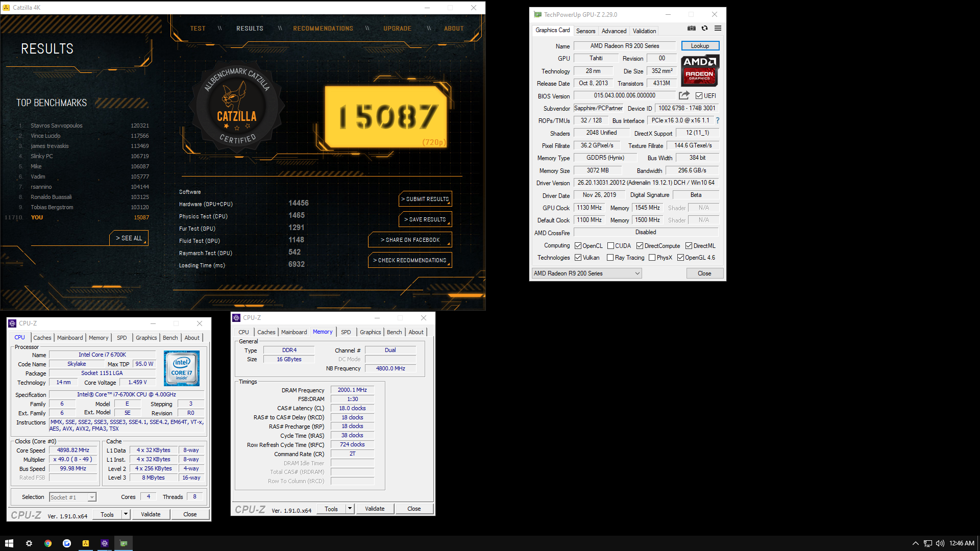Click SAVE RESULTS in Catzilla
This screenshot has width=980, height=551.
coord(425,219)
